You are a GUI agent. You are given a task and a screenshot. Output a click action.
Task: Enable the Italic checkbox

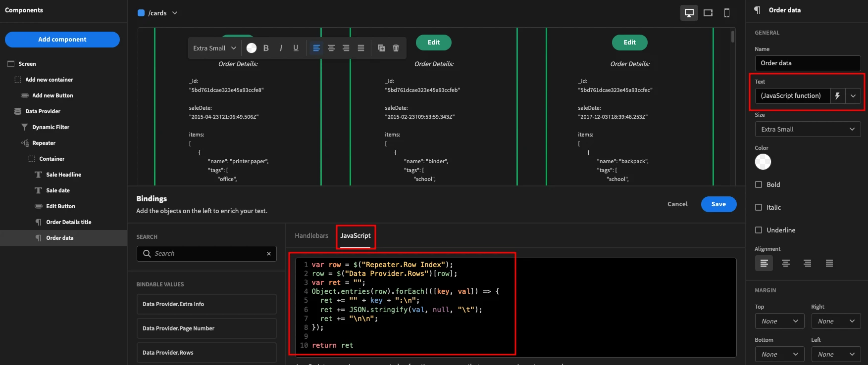point(759,207)
